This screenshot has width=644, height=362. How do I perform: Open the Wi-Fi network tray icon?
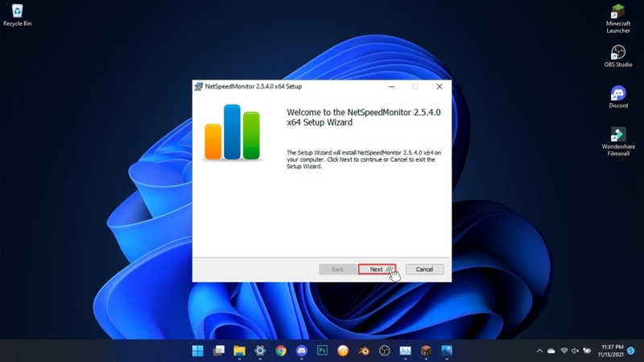tap(564, 351)
